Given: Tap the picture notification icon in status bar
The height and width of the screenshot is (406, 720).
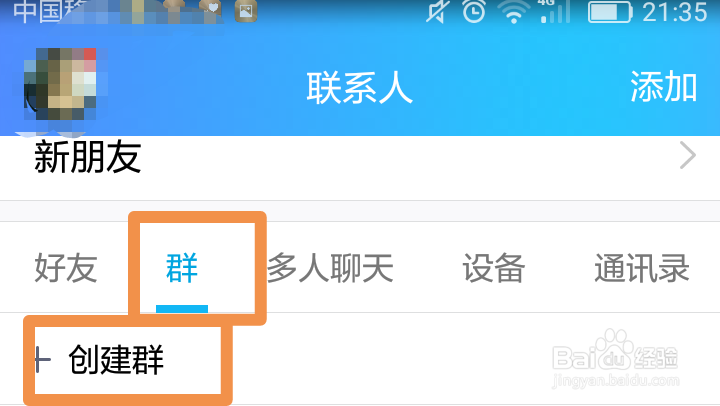Looking at the screenshot, I should coord(246,11).
